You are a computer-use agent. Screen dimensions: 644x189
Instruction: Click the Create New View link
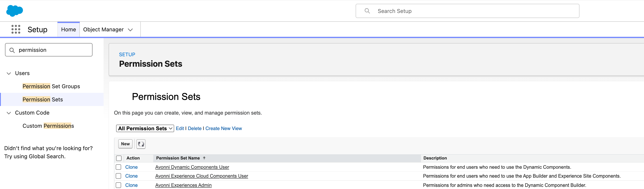click(x=223, y=128)
